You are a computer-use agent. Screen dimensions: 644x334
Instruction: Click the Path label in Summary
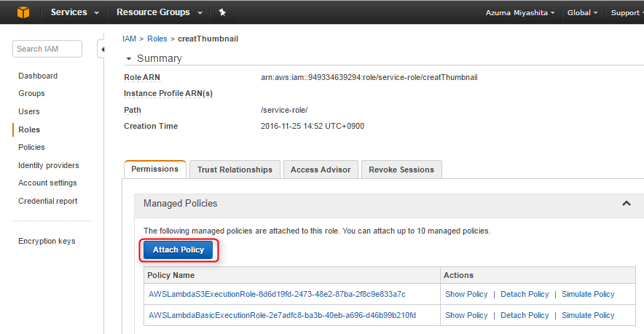133,110
